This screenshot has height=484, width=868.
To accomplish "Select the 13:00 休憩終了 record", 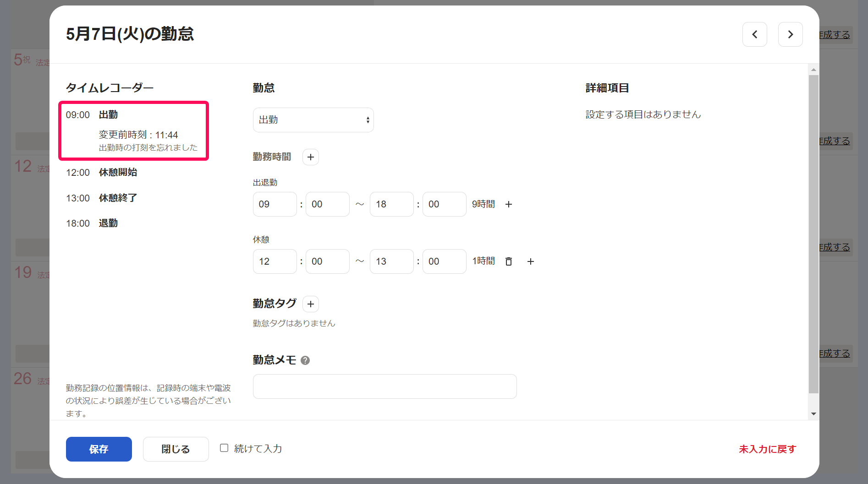I will [x=102, y=198].
